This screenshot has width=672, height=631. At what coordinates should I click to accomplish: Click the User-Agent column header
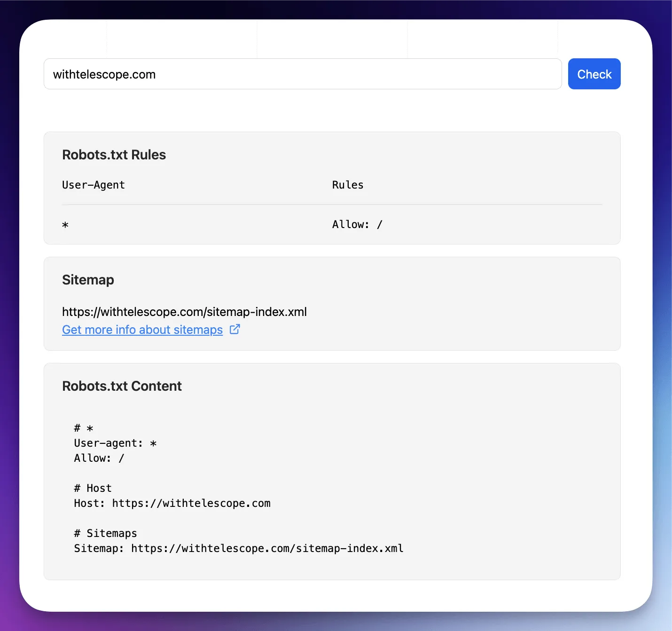(94, 185)
